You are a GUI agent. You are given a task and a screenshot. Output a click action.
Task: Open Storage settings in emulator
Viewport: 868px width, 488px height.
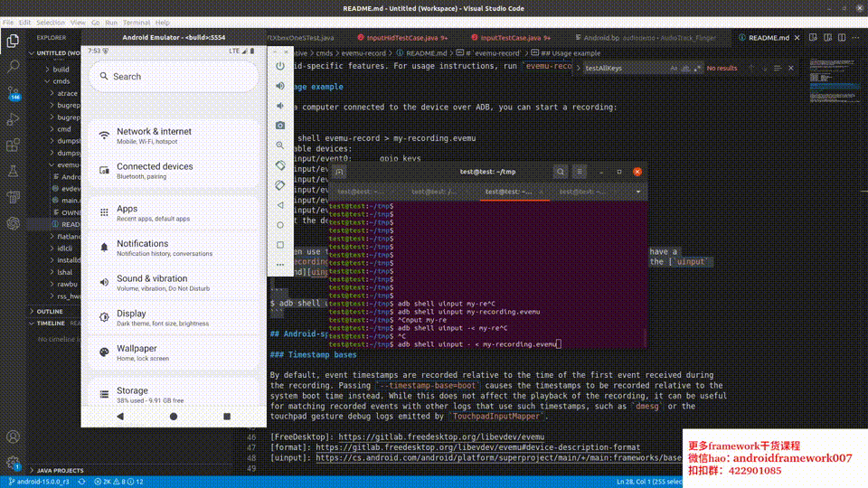pos(174,395)
